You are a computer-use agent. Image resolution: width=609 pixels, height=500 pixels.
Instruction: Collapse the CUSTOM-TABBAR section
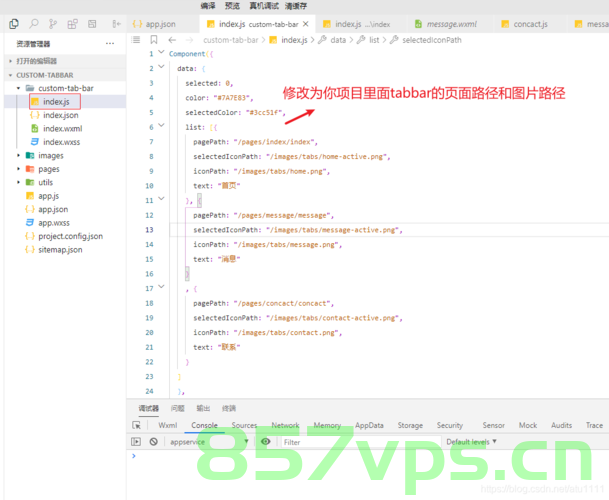pos(65,75)
